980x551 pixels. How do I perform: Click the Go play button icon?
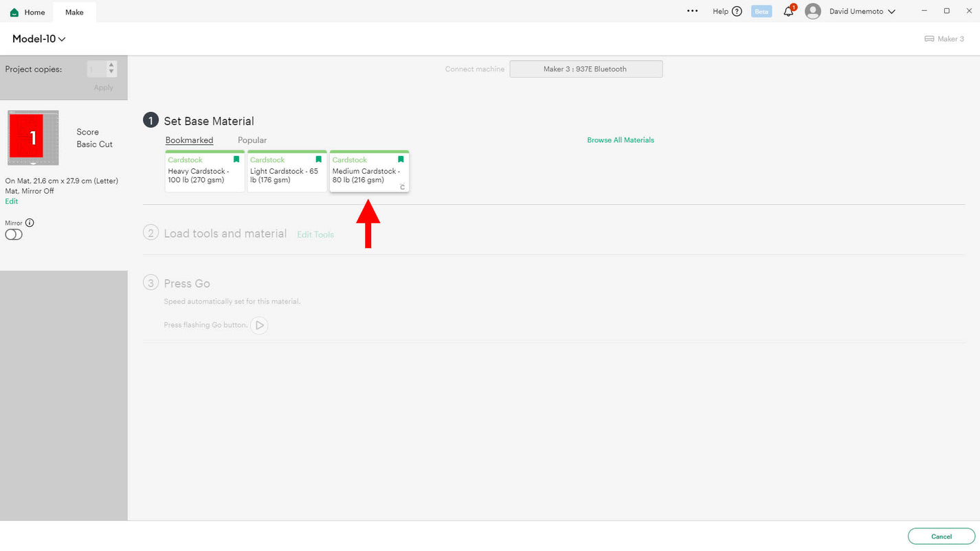pyautogui.click(x=259, y=325)
